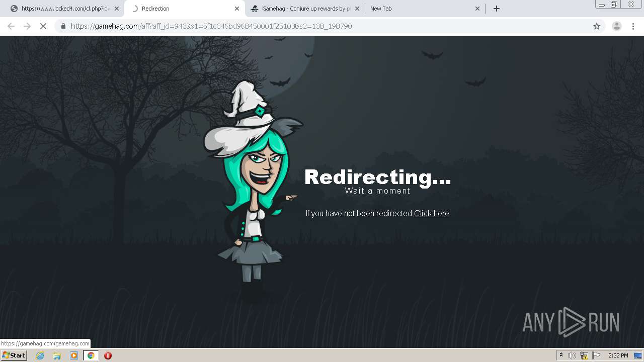The width and height of the screenshot is (644, 362).
Task: Click the red Opera taskbar icon
Action: coord(108,355)
